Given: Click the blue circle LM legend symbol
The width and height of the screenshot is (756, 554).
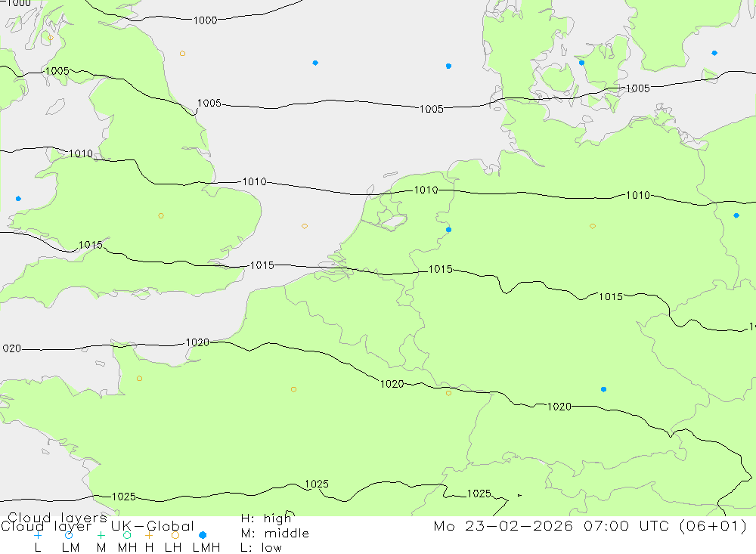Looking at the screenshot, I should (69, 535).
